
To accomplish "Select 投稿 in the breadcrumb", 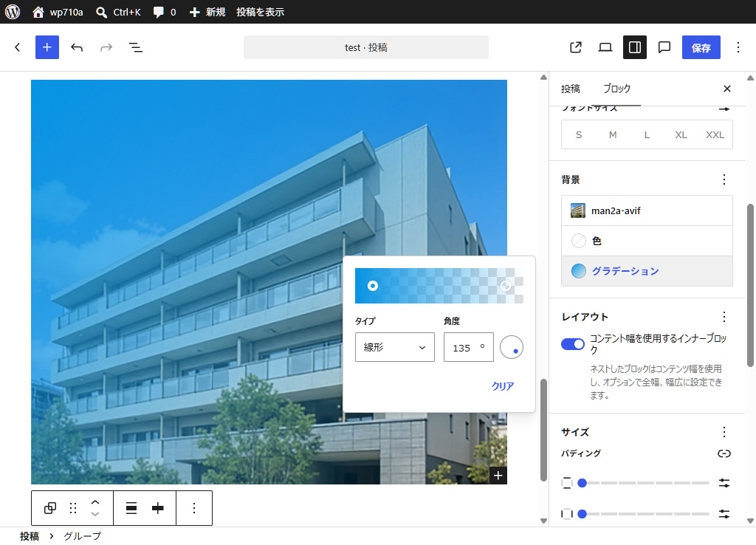I will pyautogui.click(x=30, y=536).
